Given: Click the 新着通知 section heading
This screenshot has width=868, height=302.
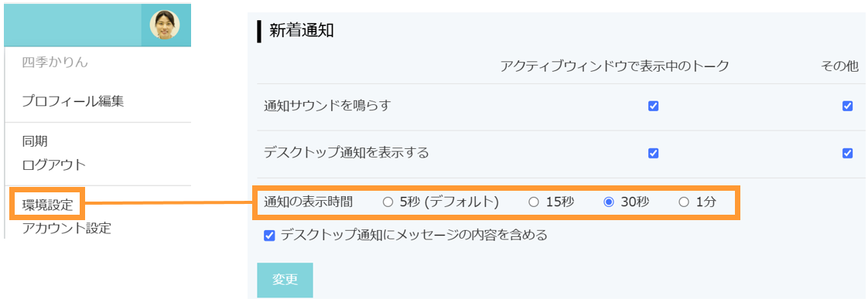Looking at the screenshot, I should tap(302, 31).
